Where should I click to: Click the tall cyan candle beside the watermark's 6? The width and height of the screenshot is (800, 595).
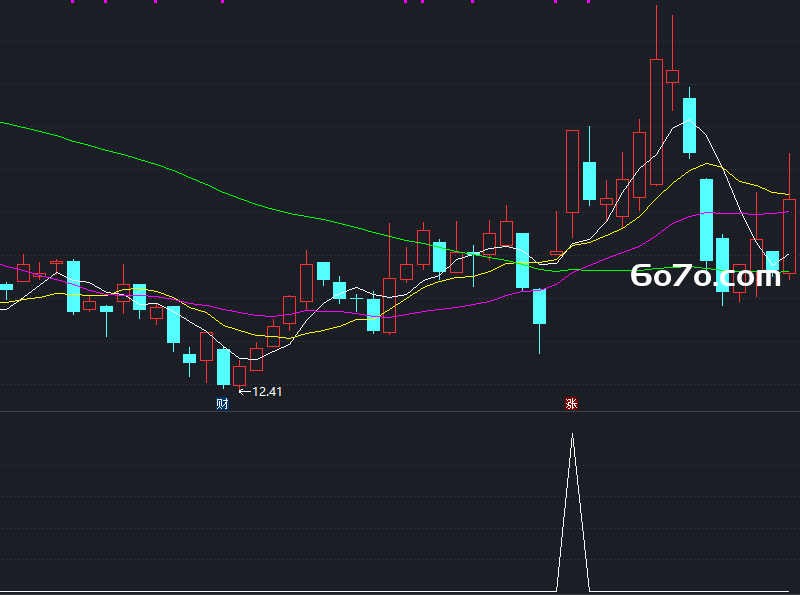[706, 220]
